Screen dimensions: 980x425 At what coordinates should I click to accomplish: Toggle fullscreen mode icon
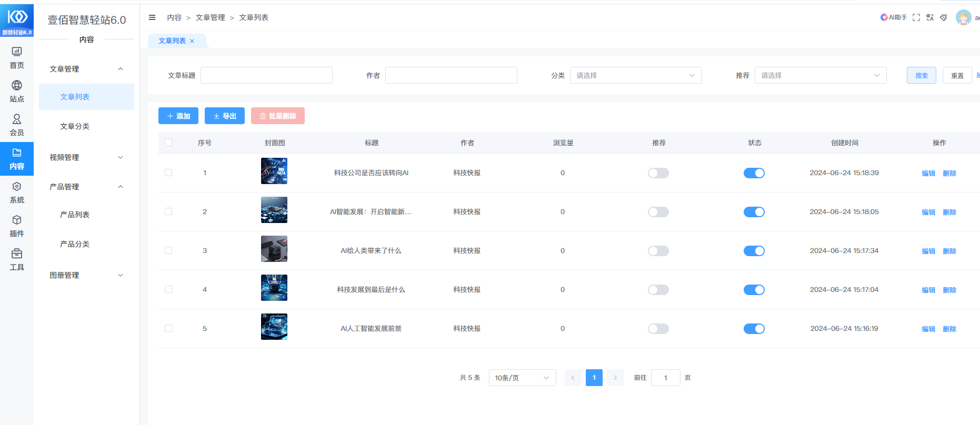[x=916, y=17]
